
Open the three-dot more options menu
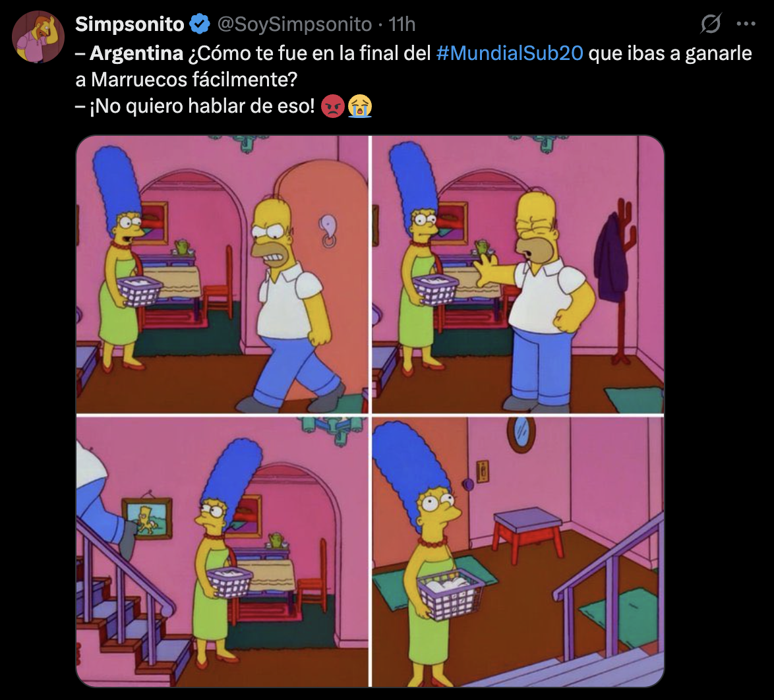point(746,24)
